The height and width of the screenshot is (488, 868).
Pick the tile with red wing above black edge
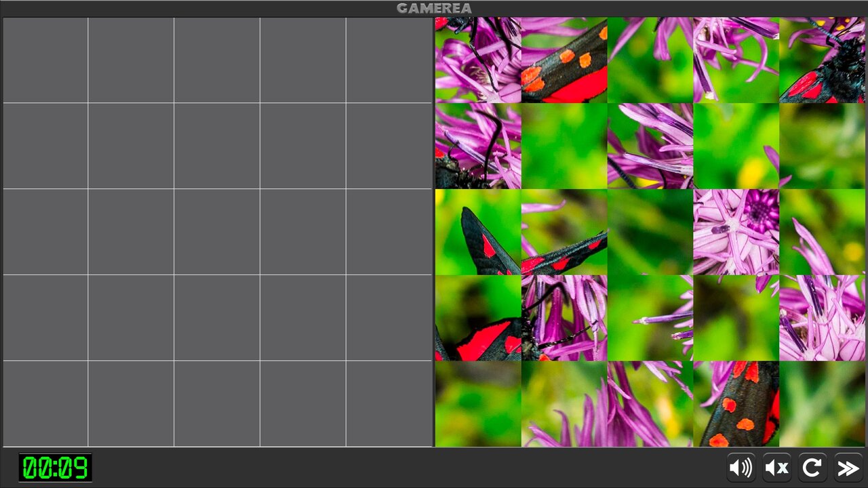(x=478, y=318)
